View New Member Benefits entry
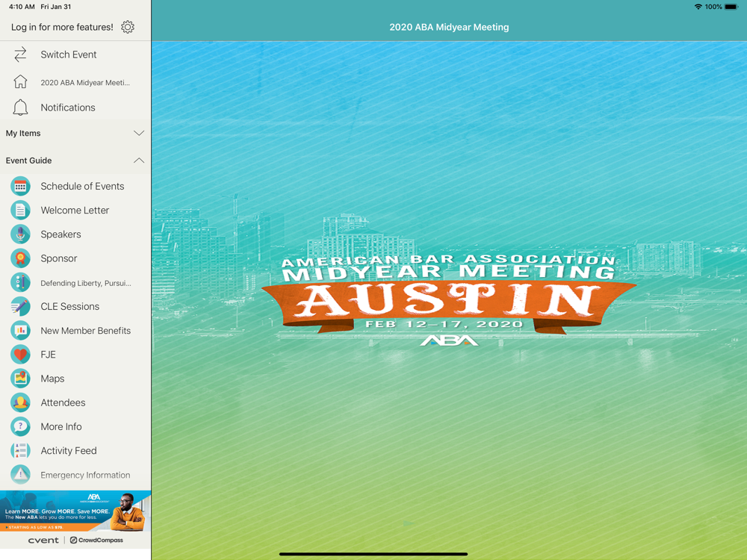Viewport: 747px width, 560px height. (75, 331)
